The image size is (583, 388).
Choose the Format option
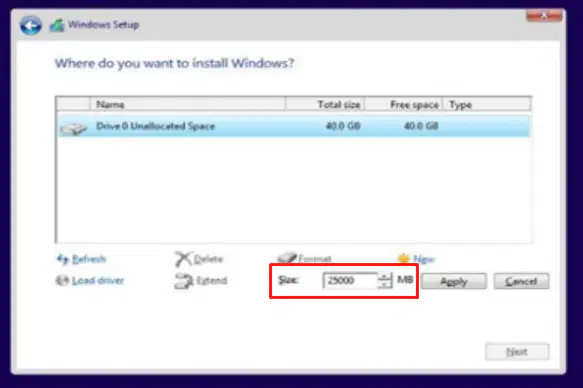point(315,258)
